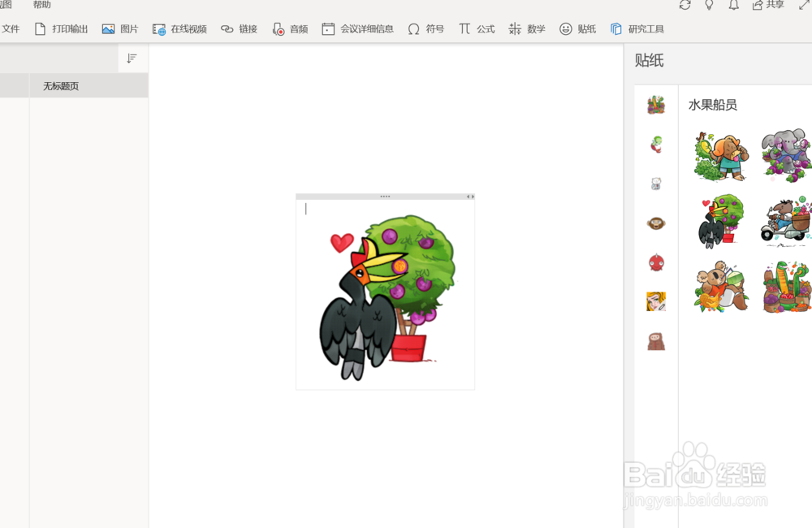Click the sync icon in the top-right corner

coord(685,5)
